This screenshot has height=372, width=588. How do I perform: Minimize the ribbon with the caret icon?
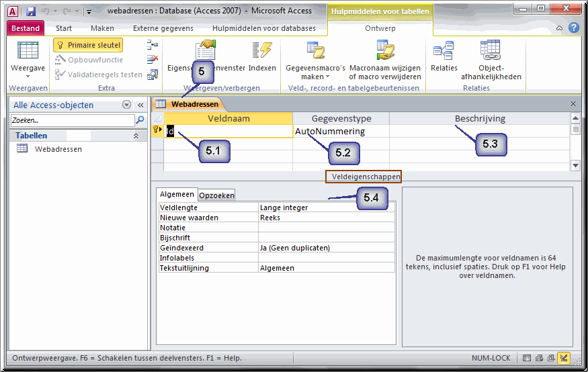559,28
